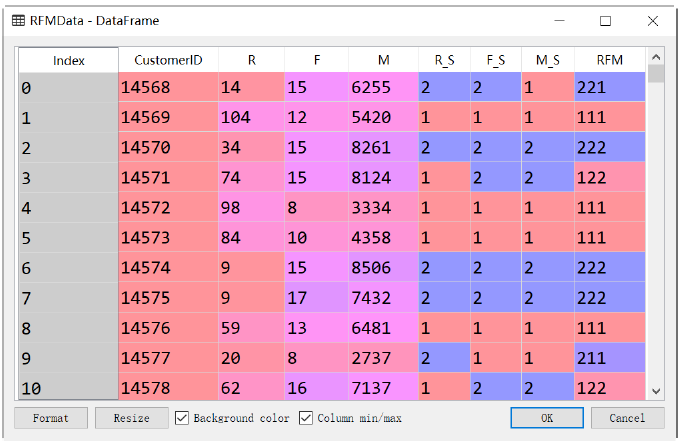Click F value 10 cell
This screenshot has width=680, height=446.
pos(317,237)
